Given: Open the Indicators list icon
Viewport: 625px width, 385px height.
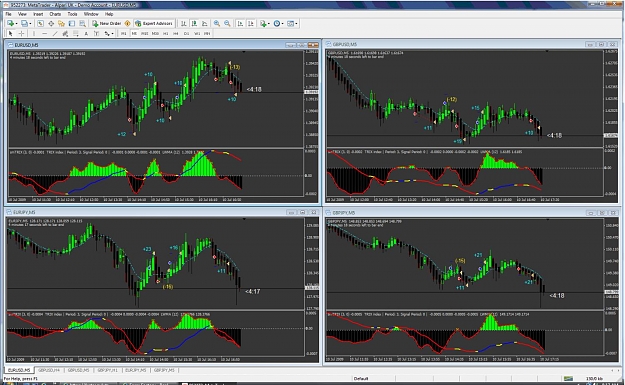Looking at the screenshot, I should (x=263, y=24).
